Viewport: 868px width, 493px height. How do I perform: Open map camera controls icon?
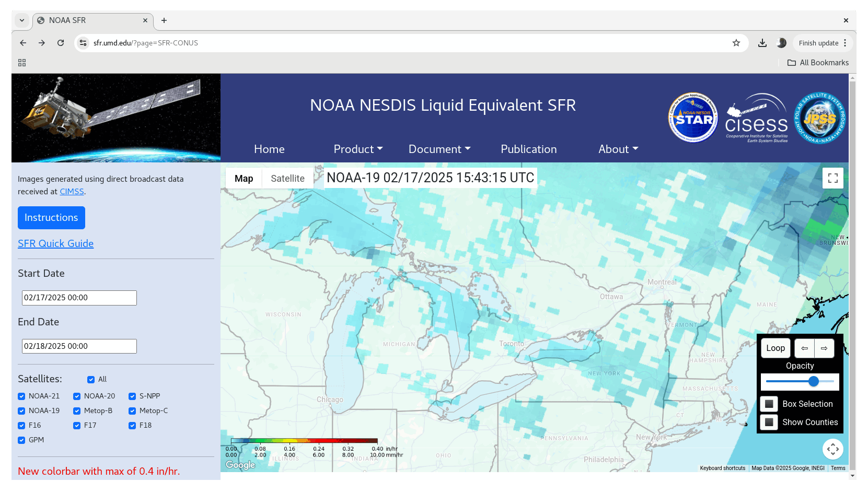833,449
